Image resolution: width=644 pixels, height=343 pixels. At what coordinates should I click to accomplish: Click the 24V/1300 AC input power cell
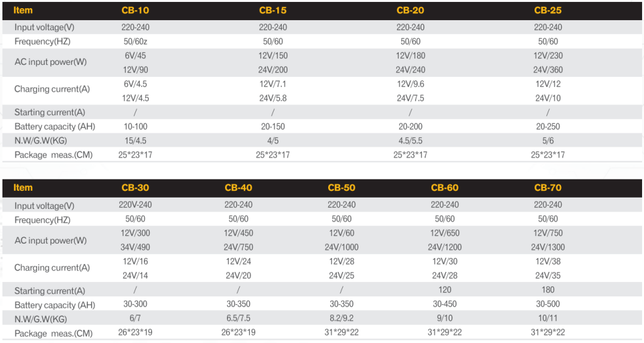point(548,247)
